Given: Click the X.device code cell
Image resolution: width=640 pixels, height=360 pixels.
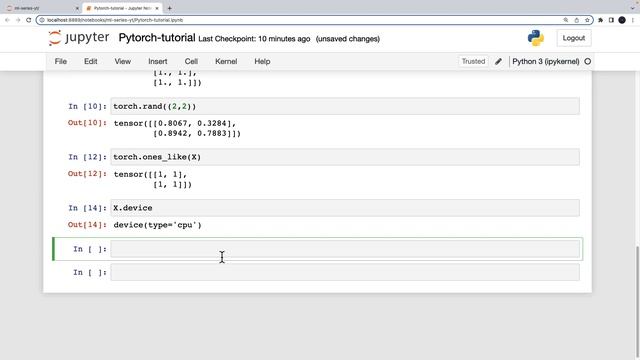Looking at the screenshot, I should pos(345,208).
